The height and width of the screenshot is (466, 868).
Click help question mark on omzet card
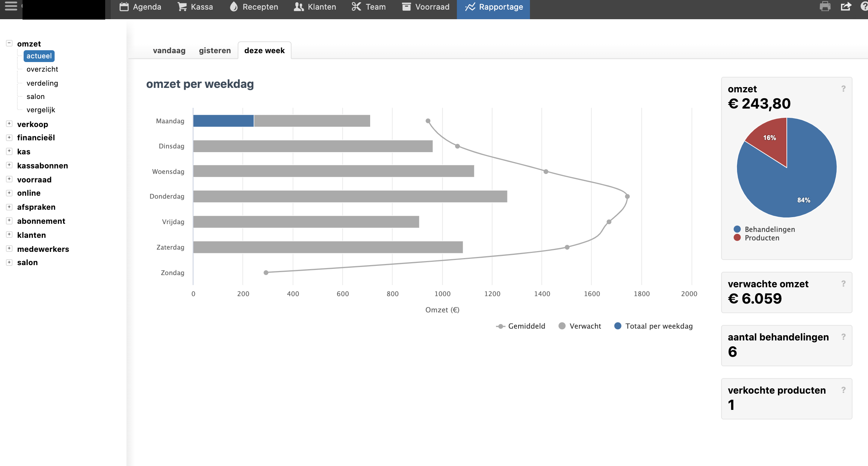[x=843, y=89]
